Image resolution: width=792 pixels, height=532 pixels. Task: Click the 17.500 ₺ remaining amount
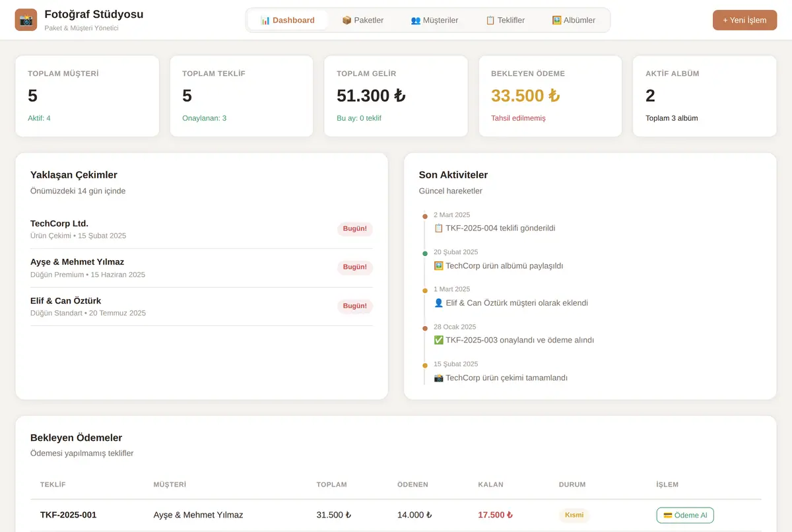click(496, 515)
